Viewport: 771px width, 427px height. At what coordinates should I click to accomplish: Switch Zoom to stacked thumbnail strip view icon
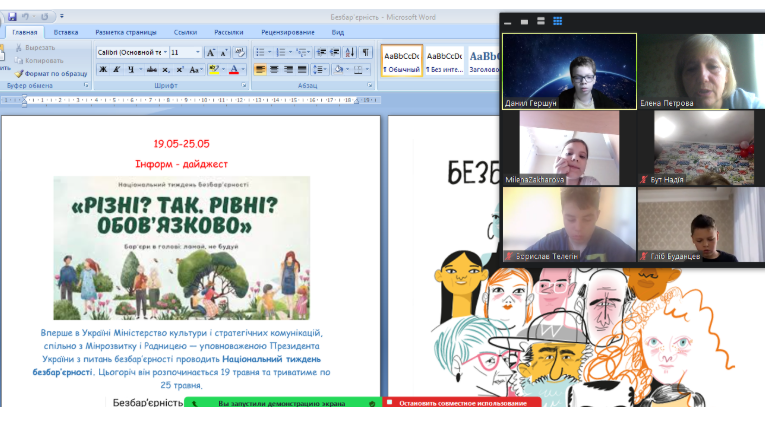pos(541,21)
